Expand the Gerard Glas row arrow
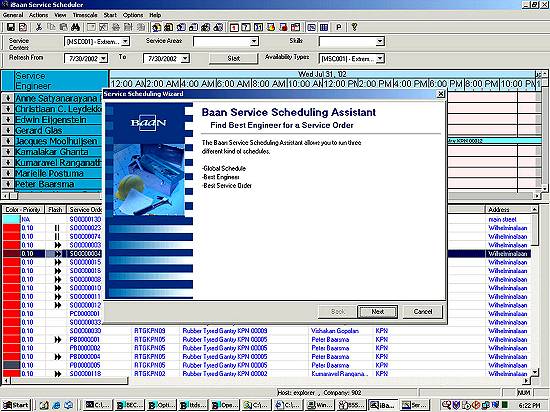Image resolution: width=550 pixels, height=412 pixels. pos(8,130)
